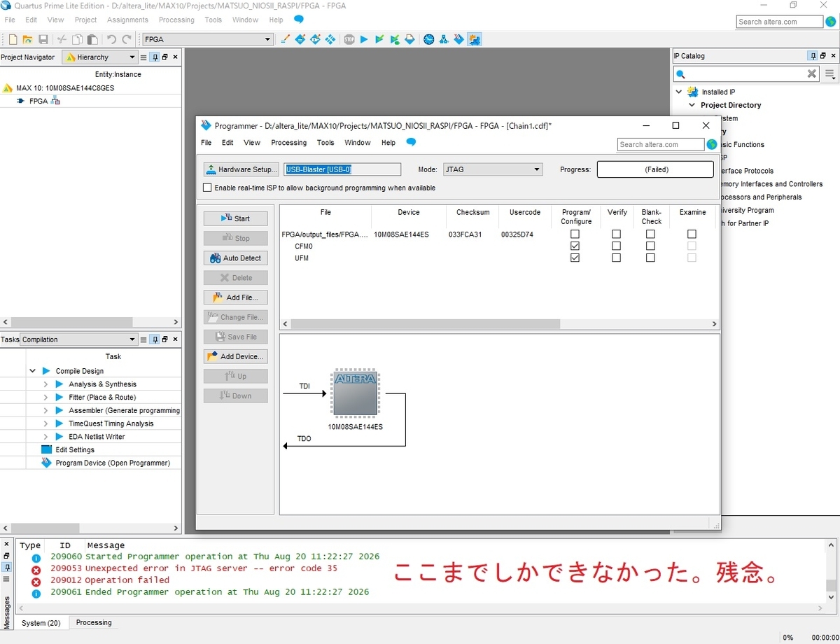Click the New file icon in Quartus toolbar
This screenshot has height=644, width=840.
click(x=13, y=39)
